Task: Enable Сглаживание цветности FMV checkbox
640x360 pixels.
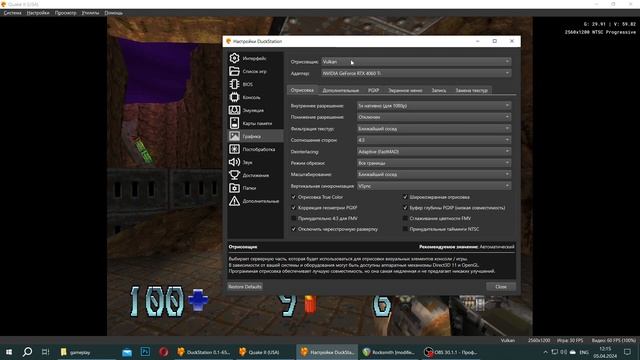Action: [x=405, y=218]
